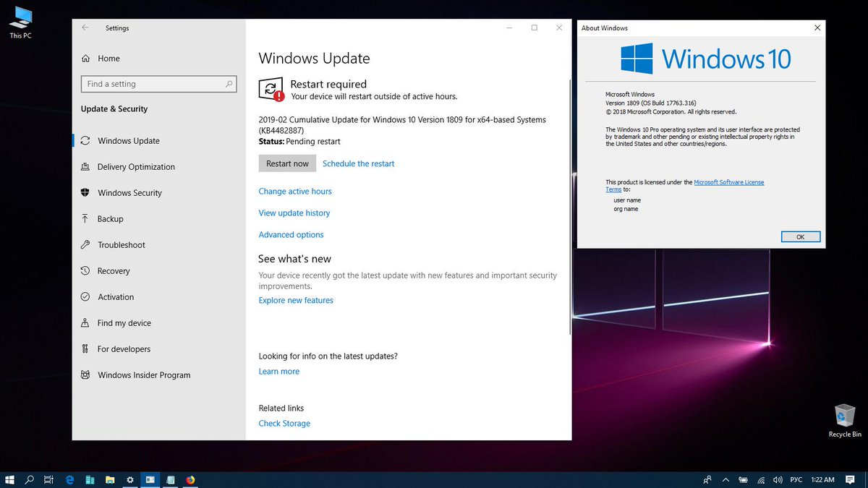Click the restart required status icon
The image size is (868, 488).
click(271, 90)
